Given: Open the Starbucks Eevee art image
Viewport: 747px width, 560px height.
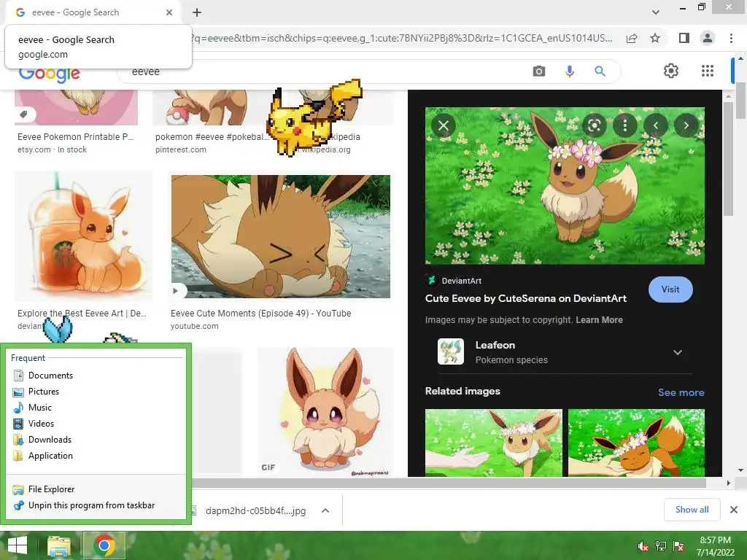Looking at the screenshot, I should tap(83, 237).
